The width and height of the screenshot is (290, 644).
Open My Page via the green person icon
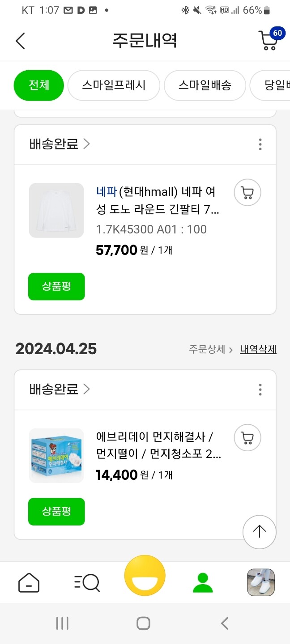(203, 582)
